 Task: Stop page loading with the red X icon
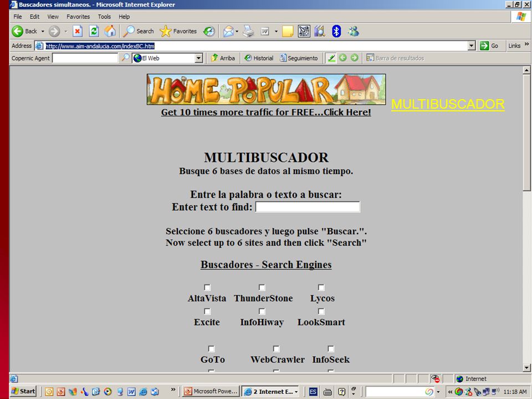(78, 31)
